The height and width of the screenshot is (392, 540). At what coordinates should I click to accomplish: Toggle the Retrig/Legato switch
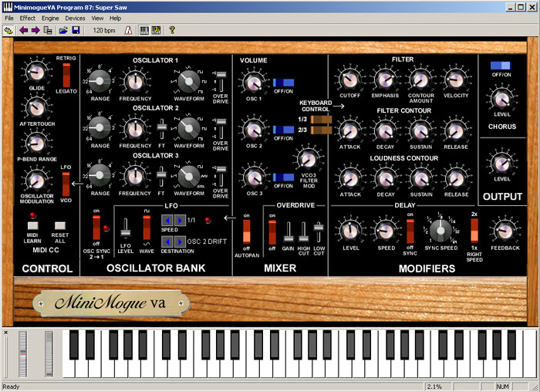point(66,75)
